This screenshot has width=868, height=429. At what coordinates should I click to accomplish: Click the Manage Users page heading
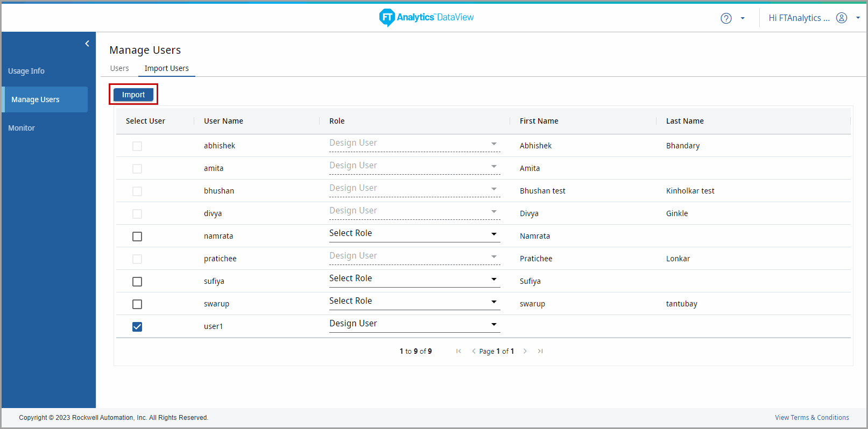(x=145, y=50)
